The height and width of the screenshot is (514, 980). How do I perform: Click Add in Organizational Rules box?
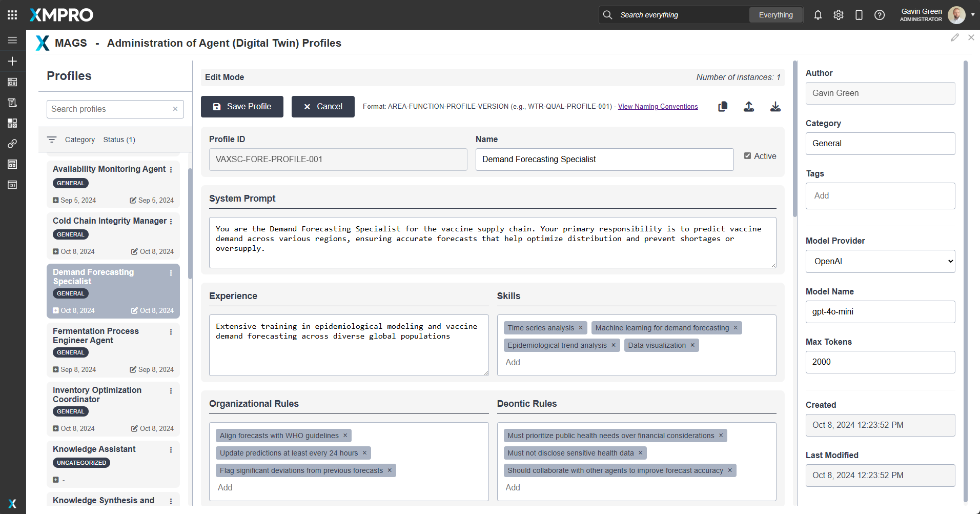225,488
